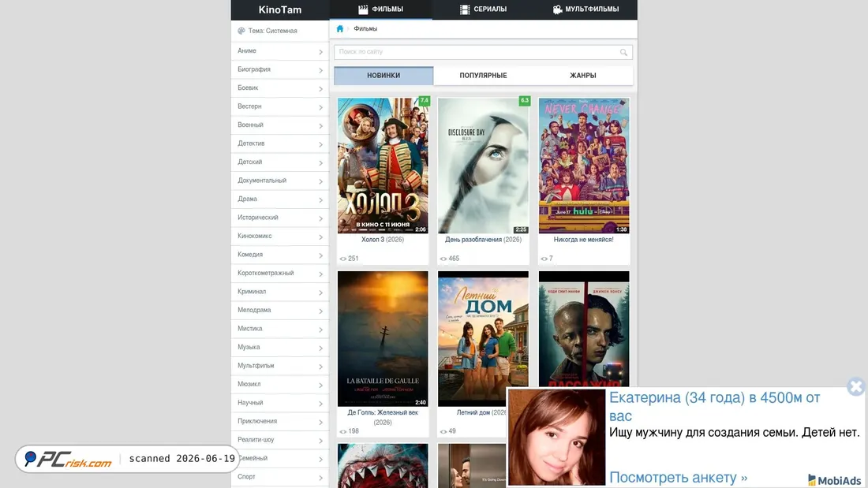
Task: Click the Де Голль: Железный век title
Action: pos(383,417)
